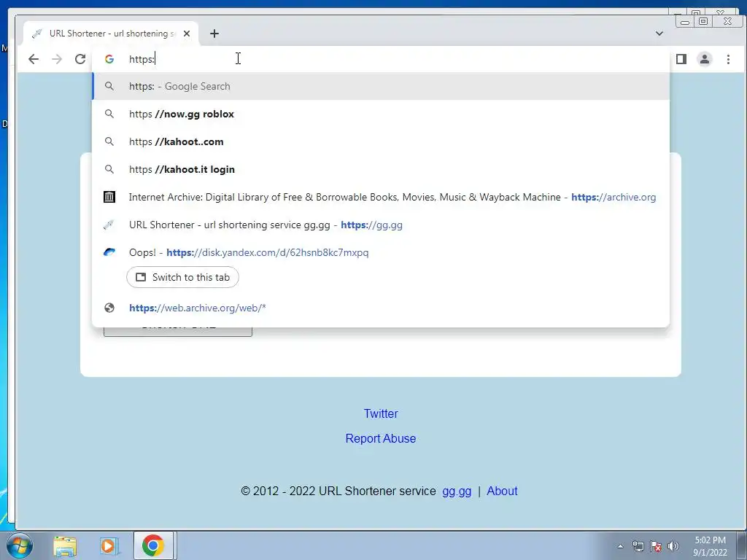
Task: Open the Windows Start menu
Action: (19, 545)
